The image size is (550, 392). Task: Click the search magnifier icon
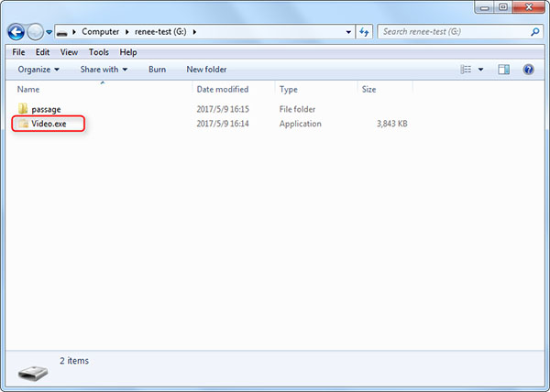coord(535,32)
